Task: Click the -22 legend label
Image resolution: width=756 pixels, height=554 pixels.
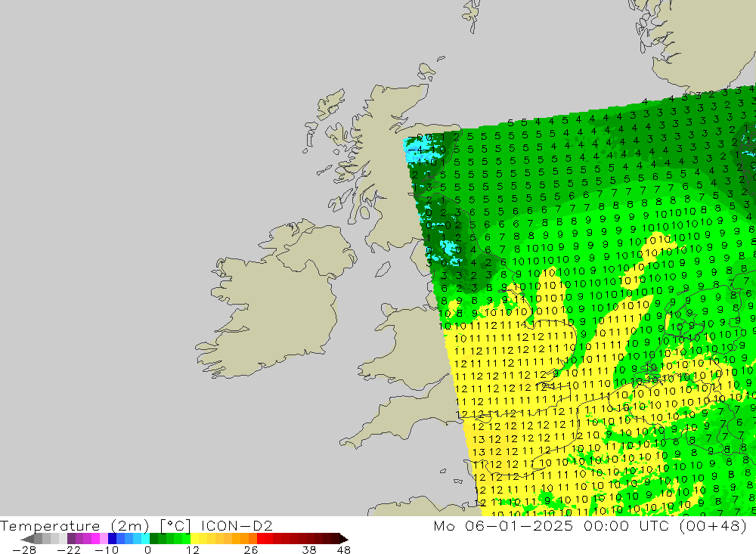Action: pyautogui.click(x=69, y=549)
